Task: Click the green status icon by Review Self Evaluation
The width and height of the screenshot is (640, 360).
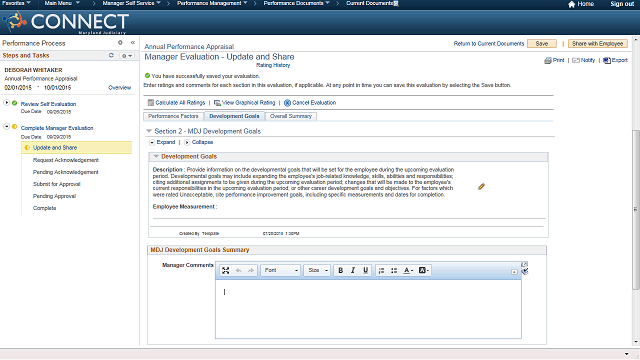Action: (15, 103)
